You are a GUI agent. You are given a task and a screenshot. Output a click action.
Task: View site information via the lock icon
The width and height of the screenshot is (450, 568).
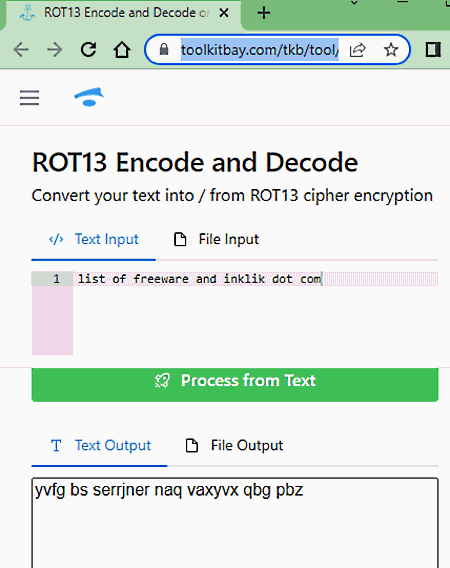(x=164, y=49)
